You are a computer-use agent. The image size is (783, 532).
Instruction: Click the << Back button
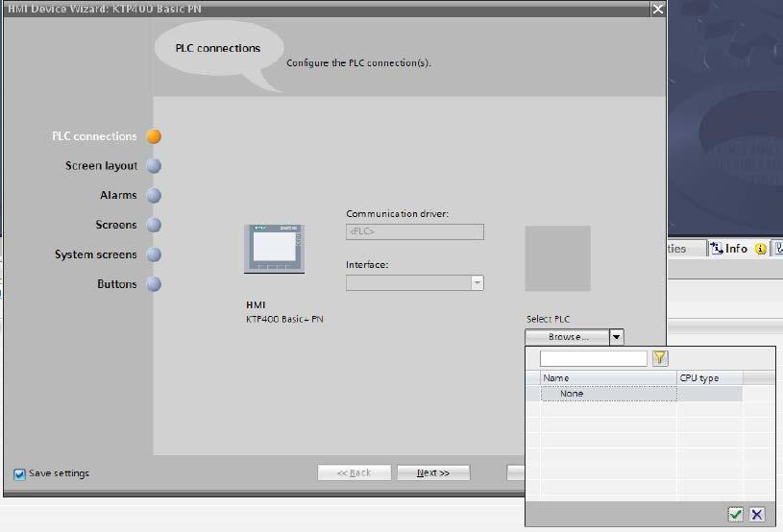[x=355, y=472]
